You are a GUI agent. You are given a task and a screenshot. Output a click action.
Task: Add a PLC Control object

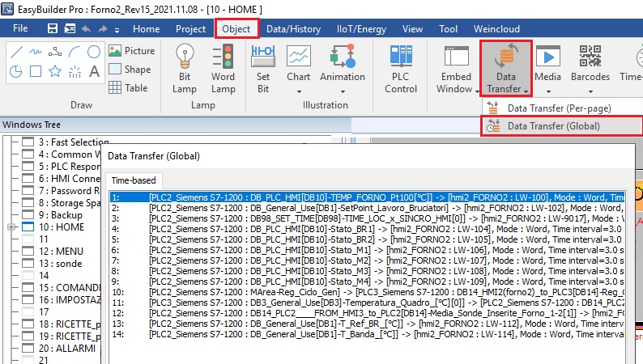(x=401, y=69)
